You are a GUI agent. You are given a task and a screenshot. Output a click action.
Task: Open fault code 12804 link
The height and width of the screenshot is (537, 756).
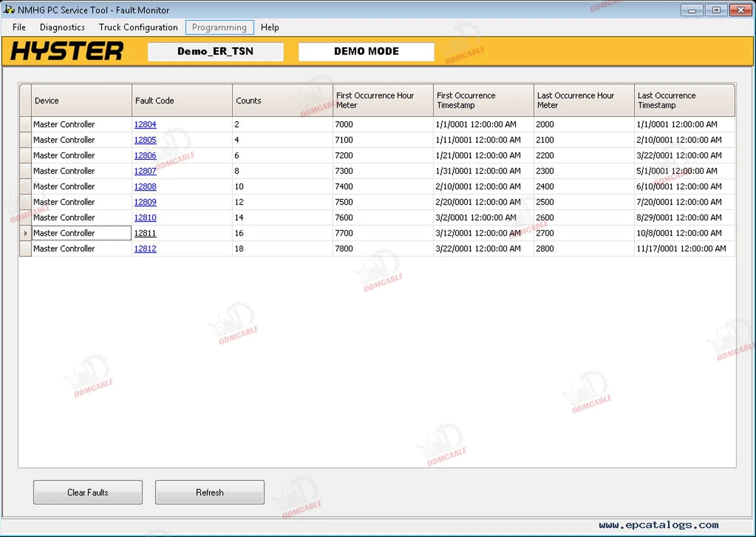click(x=145, y=125)
